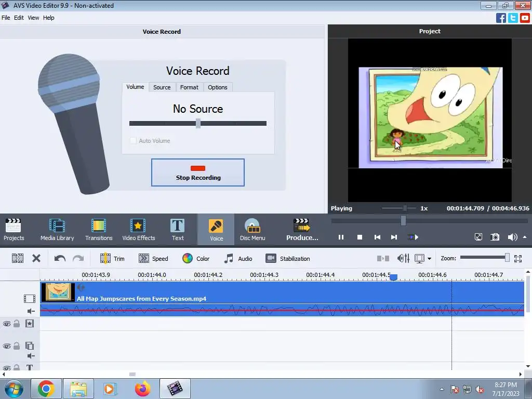
Task: Toggle the Auto Volume checkbox
Action: click(x=133, y=140)
